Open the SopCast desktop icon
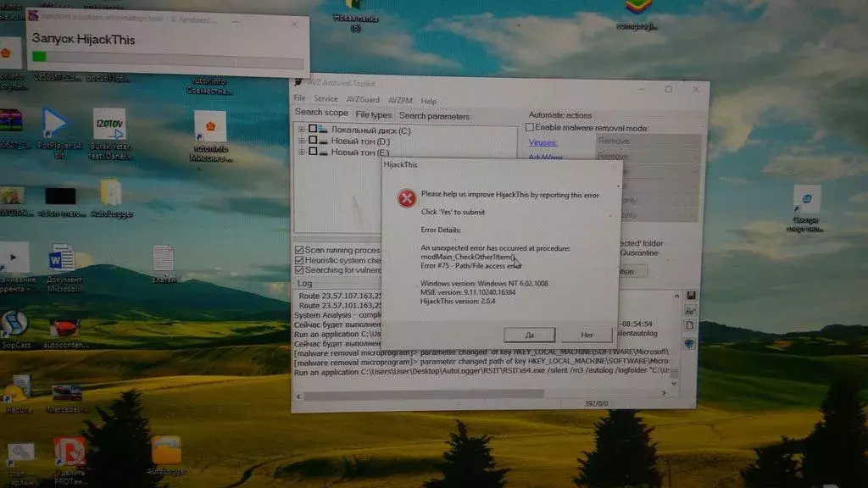868x488 pixels. click(14, 324)
